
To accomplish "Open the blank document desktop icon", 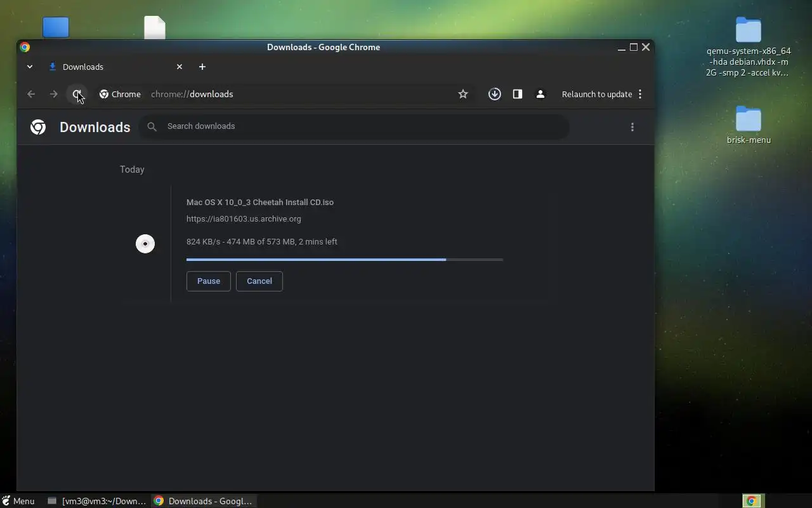I will 155,27.
